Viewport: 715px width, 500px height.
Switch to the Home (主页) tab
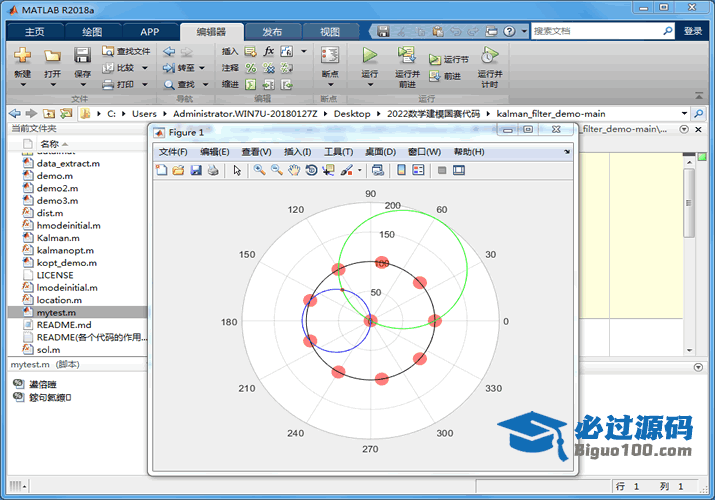tap(35, 31)
